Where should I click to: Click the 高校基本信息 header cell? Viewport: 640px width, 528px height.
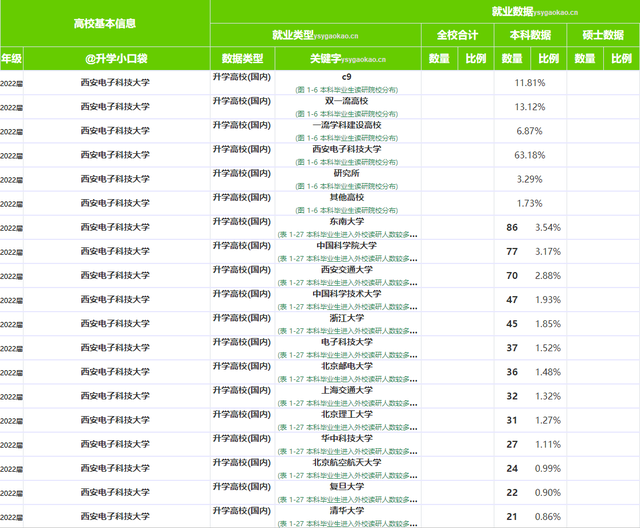[x=105, y=22]
